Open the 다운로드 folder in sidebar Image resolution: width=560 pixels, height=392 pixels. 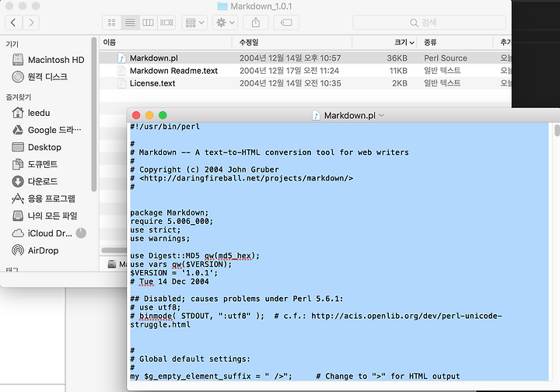point(35,181)
